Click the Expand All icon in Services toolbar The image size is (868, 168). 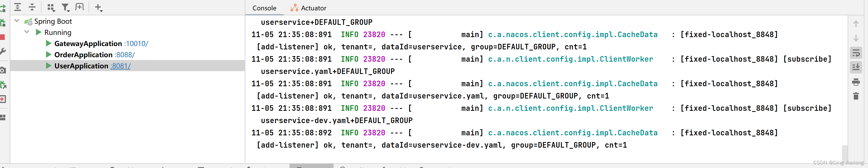(18, 7)
